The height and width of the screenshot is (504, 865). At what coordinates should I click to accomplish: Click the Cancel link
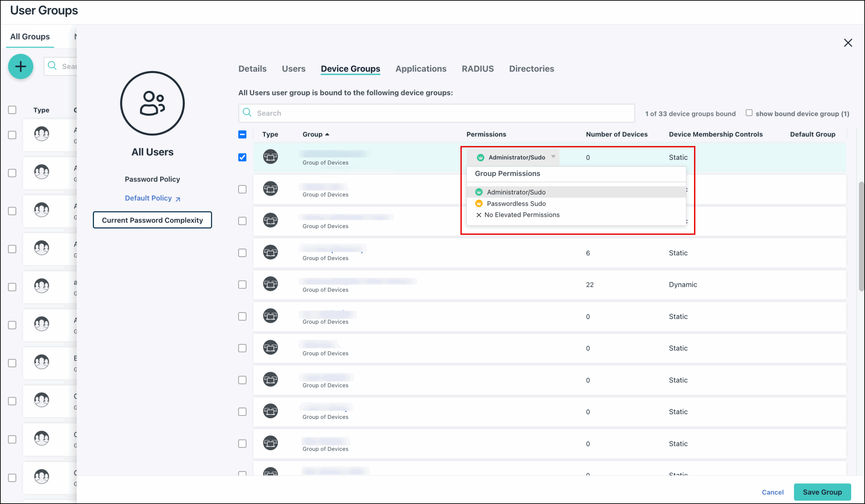click(x=772, y=492)
